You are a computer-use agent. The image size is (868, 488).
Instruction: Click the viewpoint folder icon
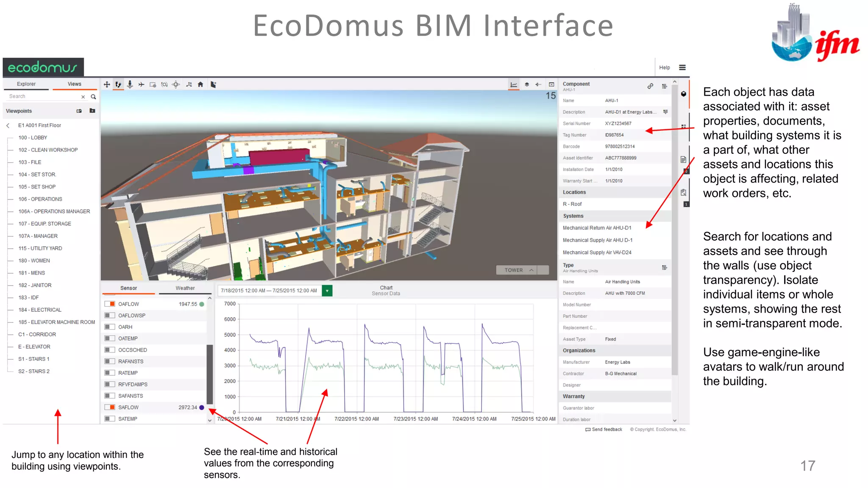(92, 111)
